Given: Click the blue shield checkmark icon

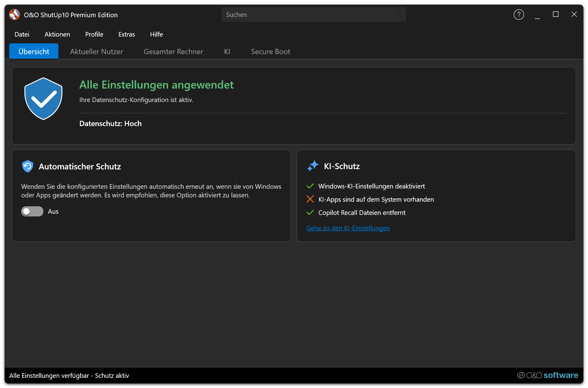Looking at the screenshot, I should click(x=43, y=99).
